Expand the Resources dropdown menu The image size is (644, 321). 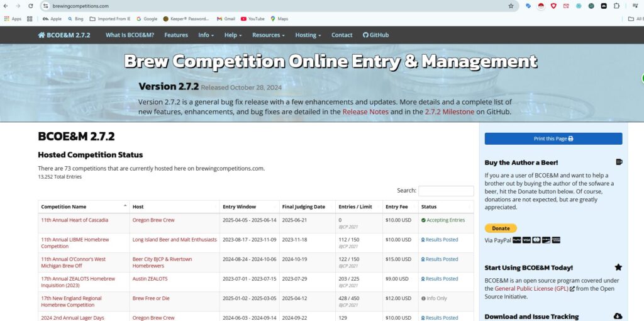[x=268, y=35]
